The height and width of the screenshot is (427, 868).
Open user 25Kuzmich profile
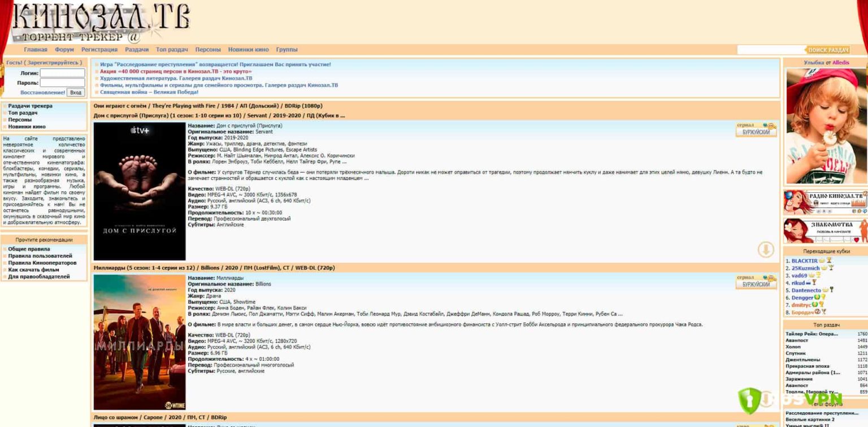806,268
